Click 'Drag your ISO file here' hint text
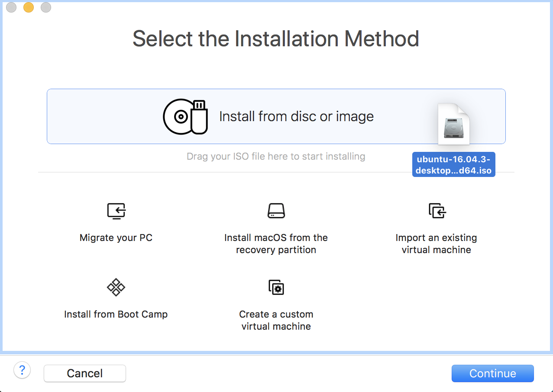553x392 pixels. coord(276,156)
